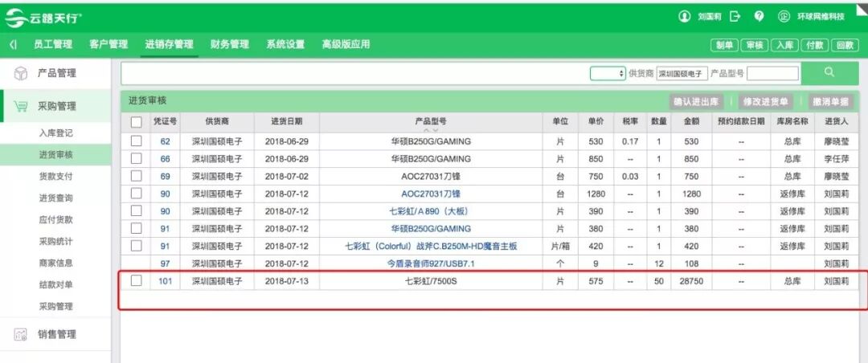The height and width of the screenshot is (363, 868).
Task: Expand the 销售管理 sidebar section
Action: [55, 334]
